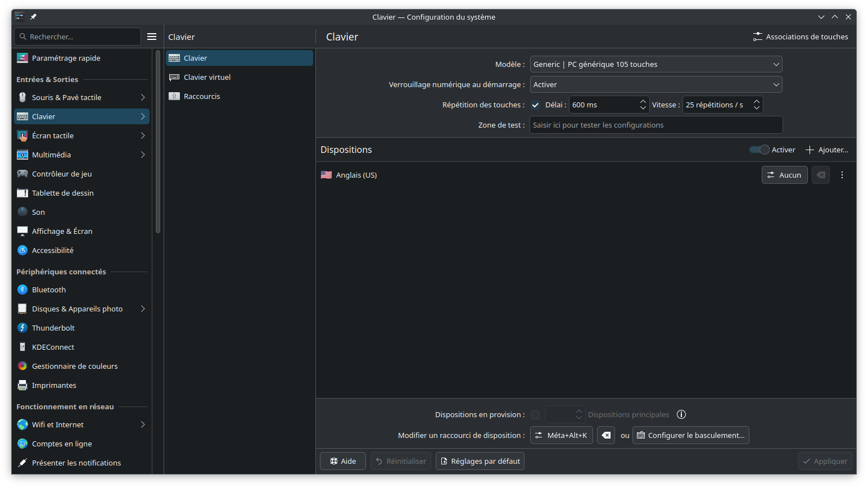Image resolution: width=868 pixels, height=488 pixels.
Task: Select the Anglais (US) layout row
Action: coord(586,175)
